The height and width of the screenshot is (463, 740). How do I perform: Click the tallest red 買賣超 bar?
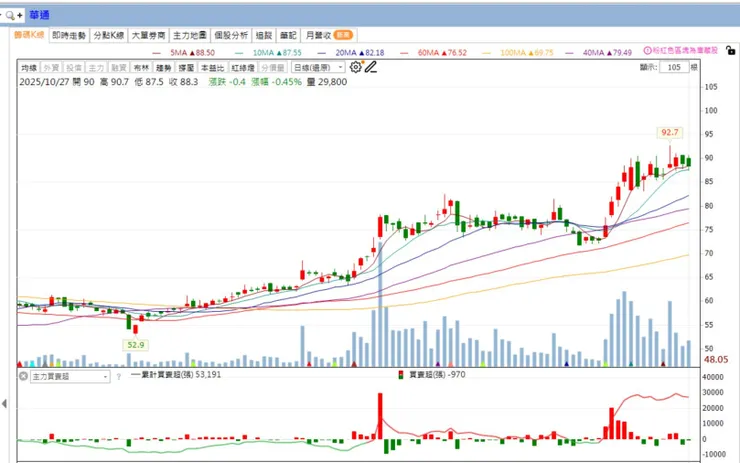coord(380,416)
